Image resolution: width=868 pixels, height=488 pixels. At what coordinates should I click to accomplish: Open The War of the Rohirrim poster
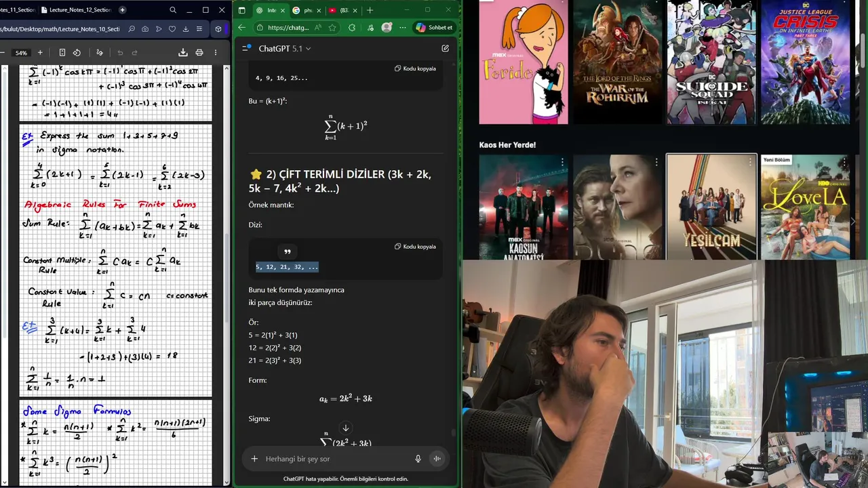point(617,62)
